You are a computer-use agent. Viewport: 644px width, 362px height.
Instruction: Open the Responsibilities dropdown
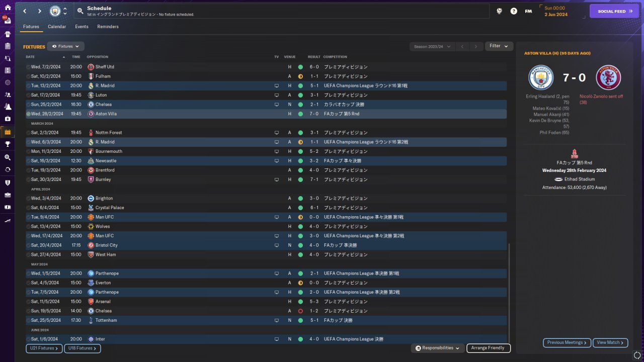(438, 348)
